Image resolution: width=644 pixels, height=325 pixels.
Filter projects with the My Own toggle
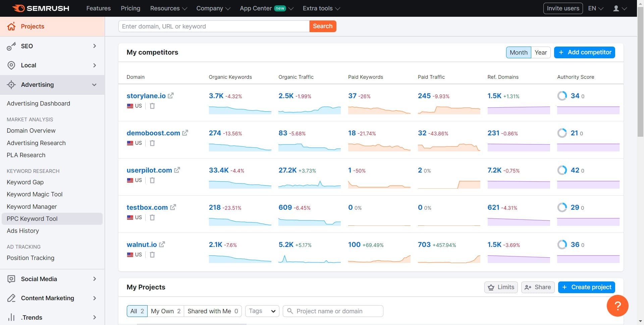(x=165, y=311)
